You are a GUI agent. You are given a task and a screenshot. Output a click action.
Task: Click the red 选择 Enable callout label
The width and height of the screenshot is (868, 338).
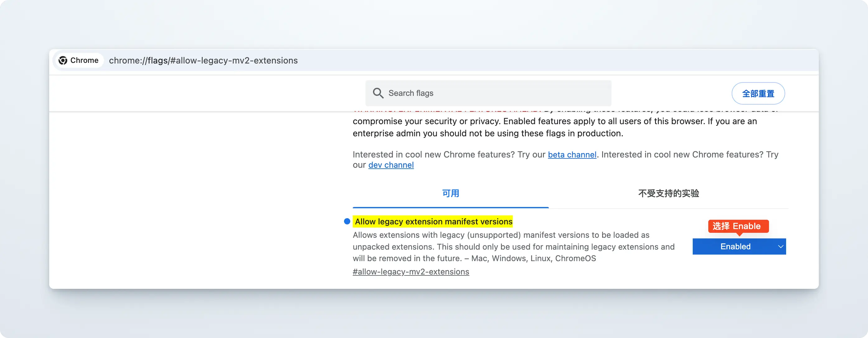pyautogui.click(x=738, y=226)
